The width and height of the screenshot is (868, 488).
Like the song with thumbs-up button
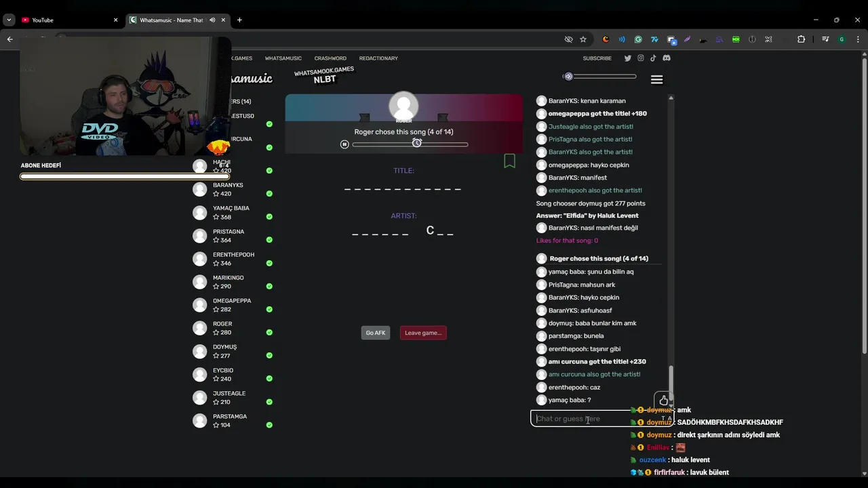click(663, 401)
